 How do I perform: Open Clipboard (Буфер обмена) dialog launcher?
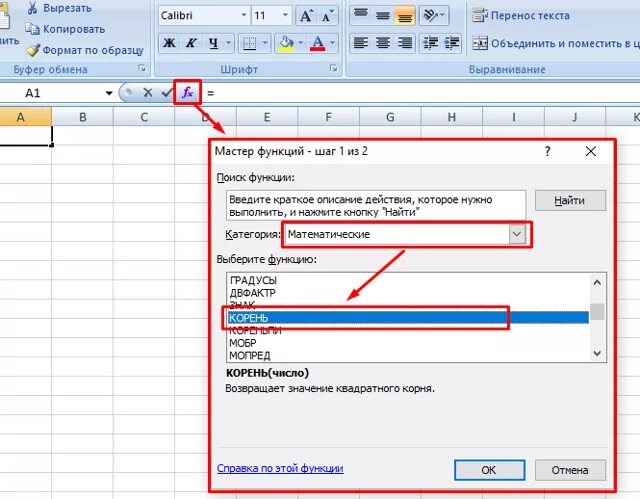click(x=142, y=69)
